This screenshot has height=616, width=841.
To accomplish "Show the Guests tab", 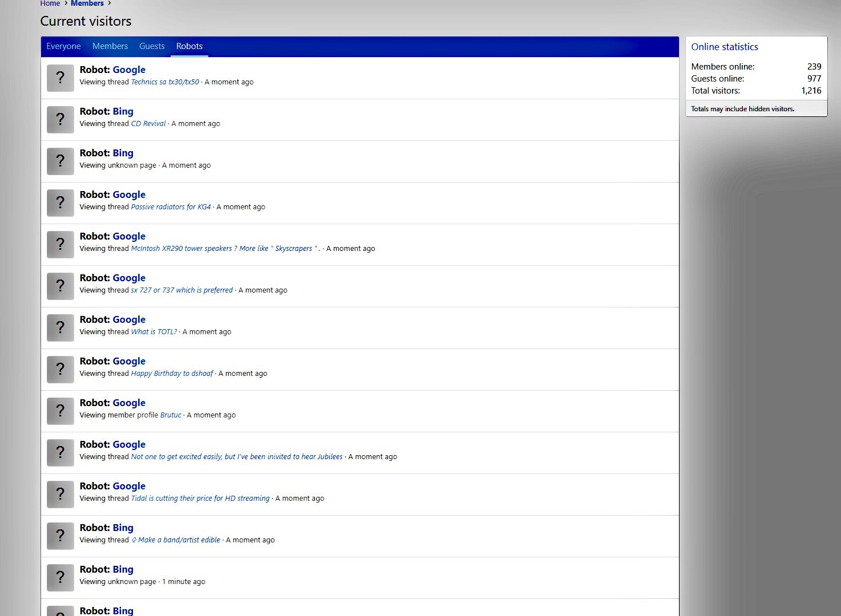I will point(152,46).
